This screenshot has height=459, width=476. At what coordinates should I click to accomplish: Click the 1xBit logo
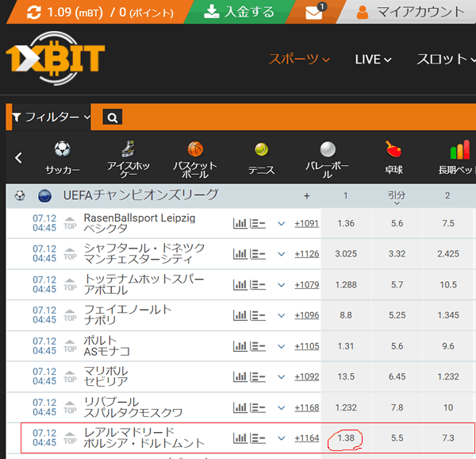coord(56,58)
